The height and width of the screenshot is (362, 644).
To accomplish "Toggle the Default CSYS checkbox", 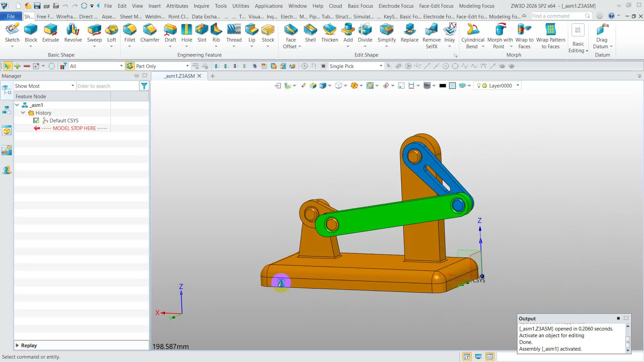I will (36, 121).
